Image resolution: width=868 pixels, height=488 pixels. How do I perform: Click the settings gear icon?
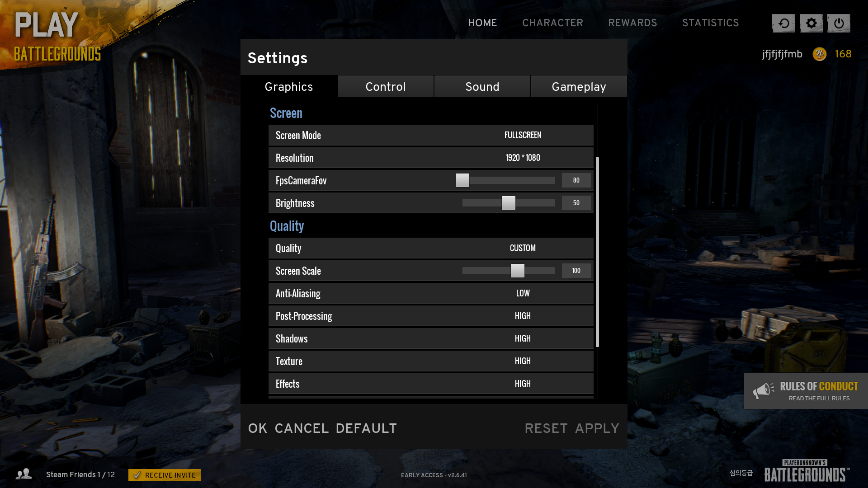click(810, 23)
